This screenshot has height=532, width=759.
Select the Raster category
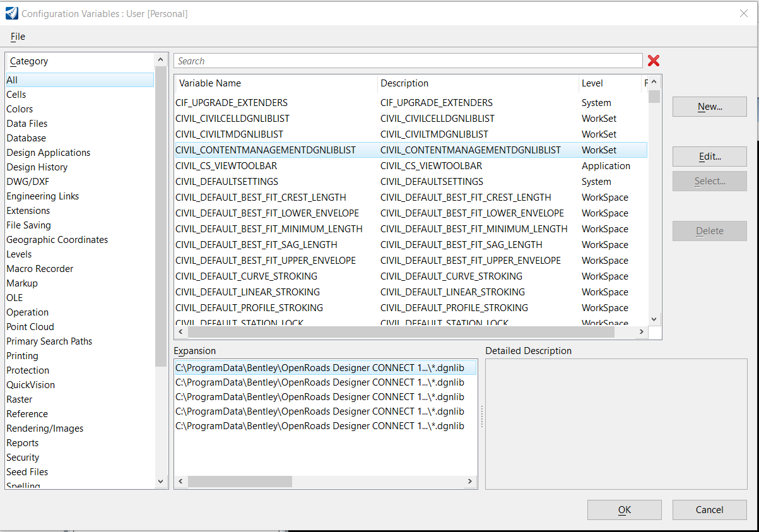[79, 399]
